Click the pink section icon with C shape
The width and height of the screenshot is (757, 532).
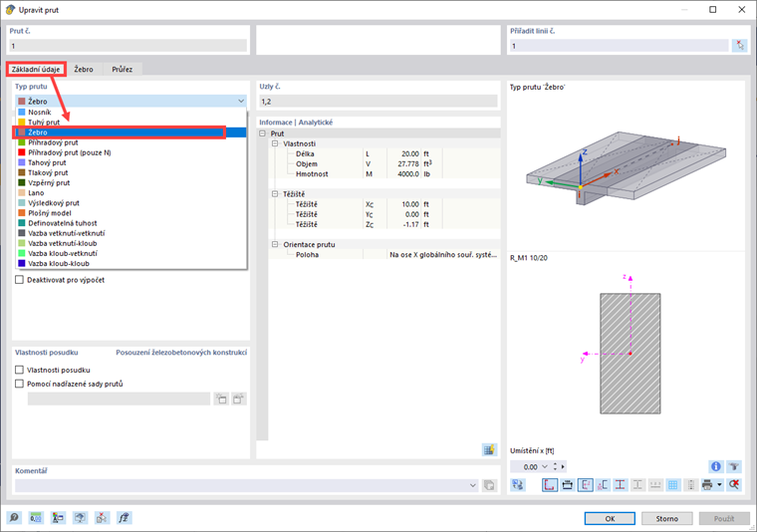click(603, 484)
